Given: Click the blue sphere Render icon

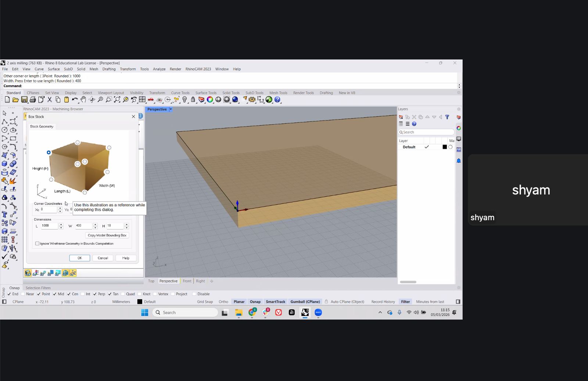Looking at the screenshot, I should point(235,100).
